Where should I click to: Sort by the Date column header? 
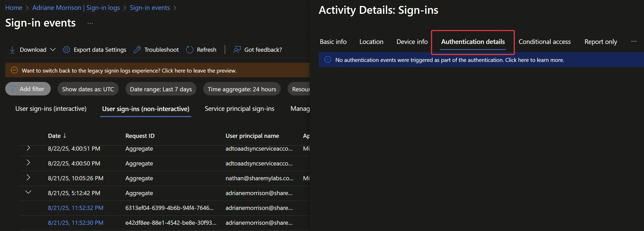click(x=54, y=136)
